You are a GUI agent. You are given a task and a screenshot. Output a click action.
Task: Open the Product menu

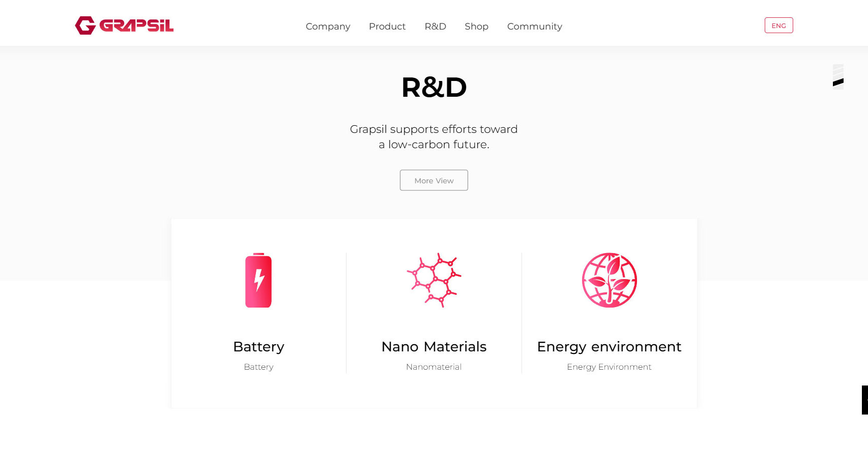tap(387, 26)
